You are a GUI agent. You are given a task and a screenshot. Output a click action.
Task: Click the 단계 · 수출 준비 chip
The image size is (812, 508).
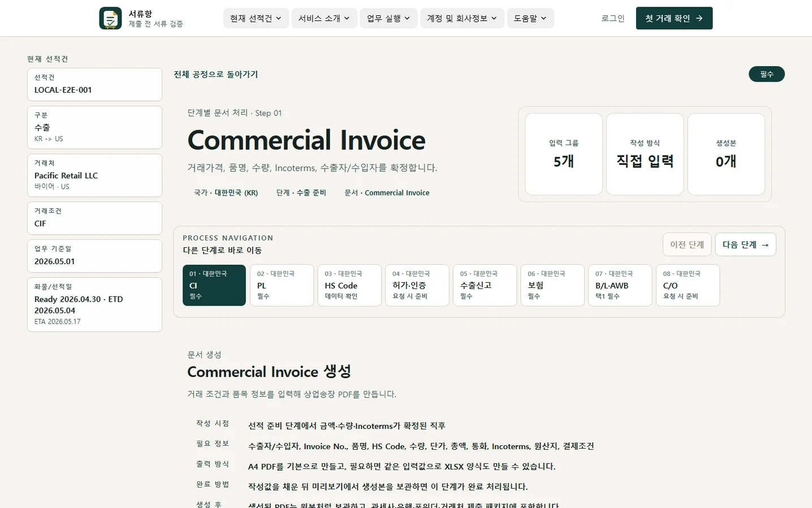[x=301, y=193]
